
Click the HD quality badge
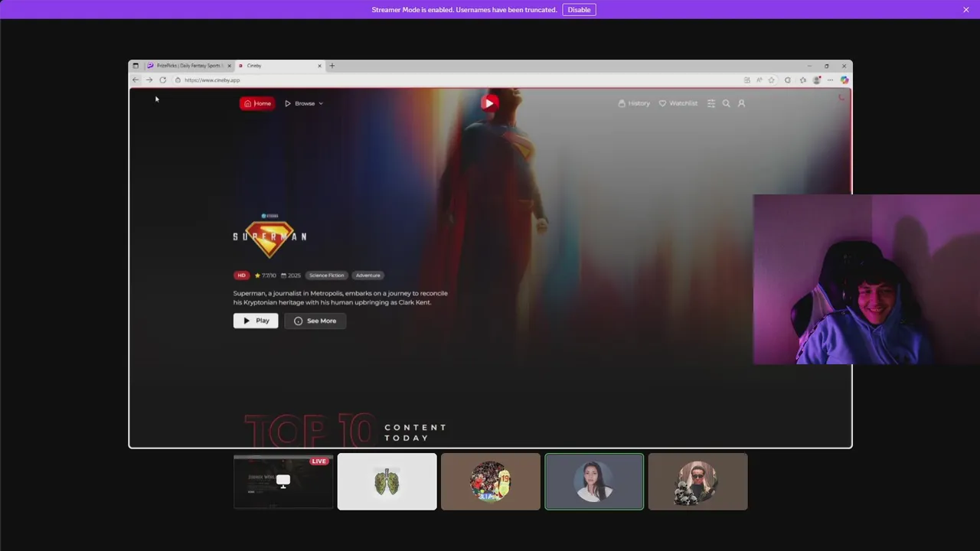click(x=241, y=275)
